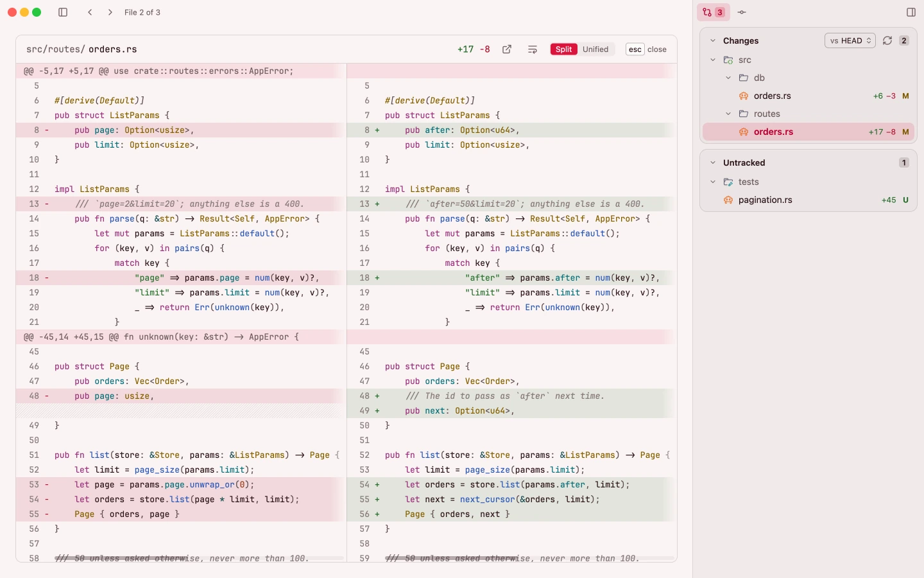Toggle the right sidebar panel icon

911,12
